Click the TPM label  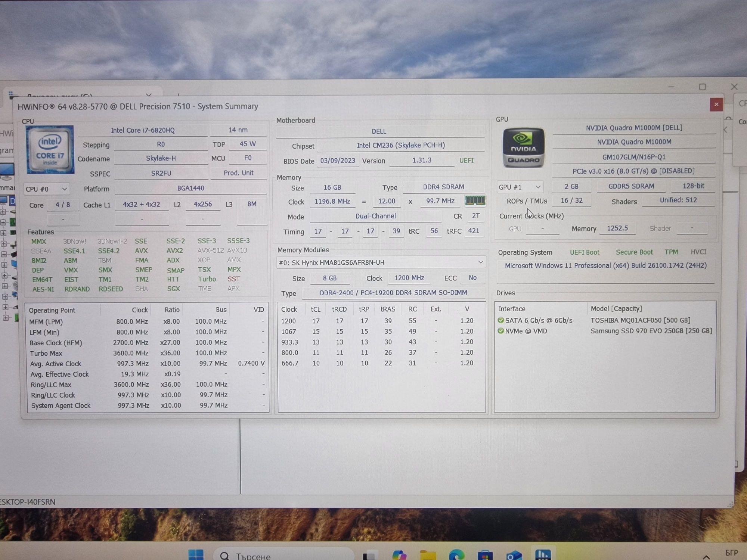tap(671, 252)
